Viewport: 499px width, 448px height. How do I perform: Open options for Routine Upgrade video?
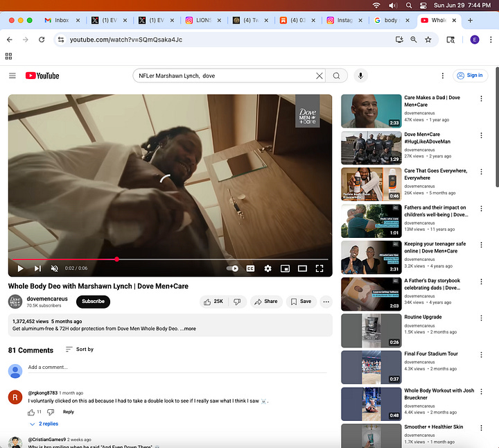pos(481,318)
